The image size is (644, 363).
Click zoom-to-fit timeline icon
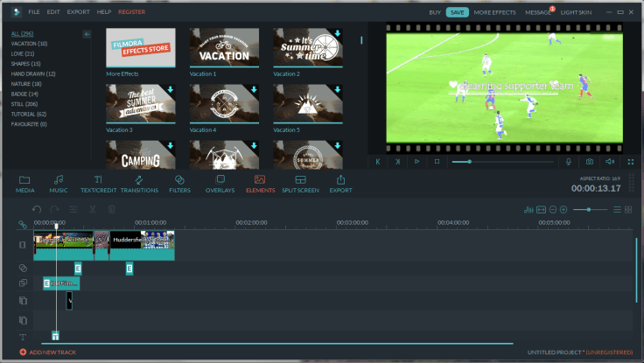pyautogui.click(x=542, y=210)
